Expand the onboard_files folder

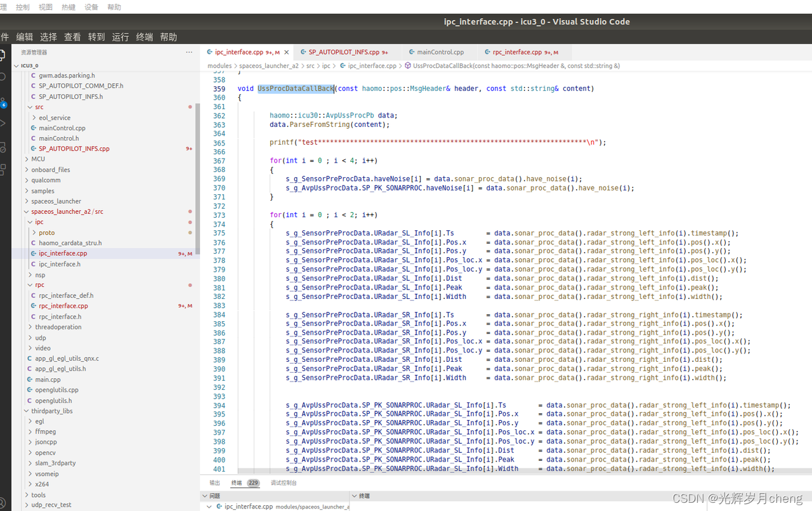point(105,169)
